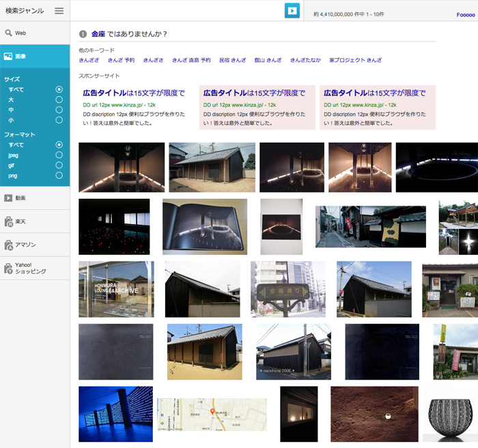Screen dimensions: 478x448
Task: Open the map thumbnail image result
Action: (212, 414)
